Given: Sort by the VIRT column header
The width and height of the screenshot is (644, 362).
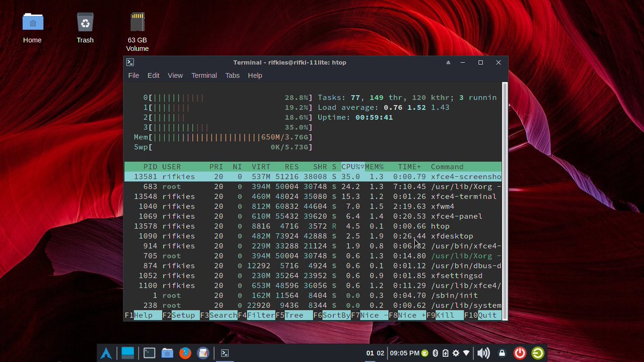Looking at the screenshot, I should (x=261, y=167).
